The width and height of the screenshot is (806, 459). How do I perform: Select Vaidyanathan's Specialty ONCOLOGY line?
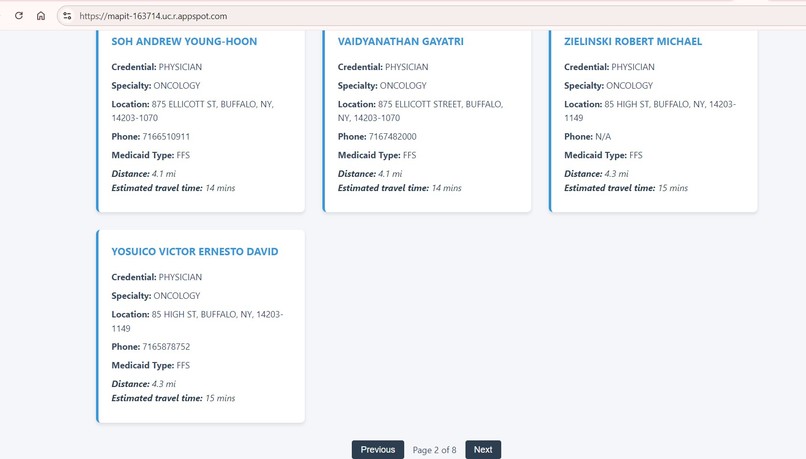(x=382, y=85)
